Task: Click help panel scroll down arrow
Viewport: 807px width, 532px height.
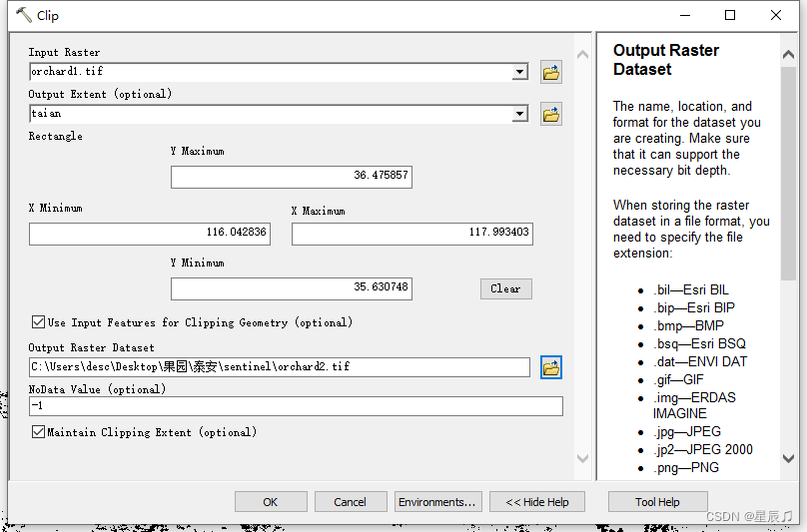Action: tap(788, 458)
